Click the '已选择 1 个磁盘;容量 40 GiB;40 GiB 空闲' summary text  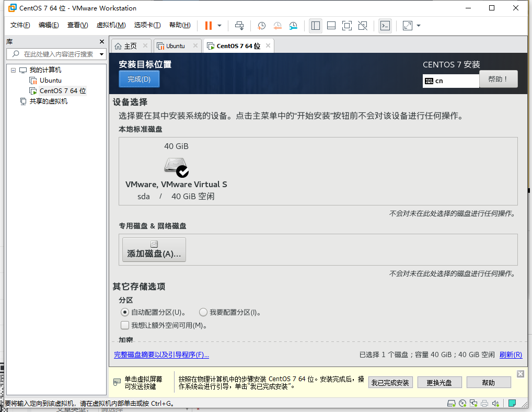(427, 354)
